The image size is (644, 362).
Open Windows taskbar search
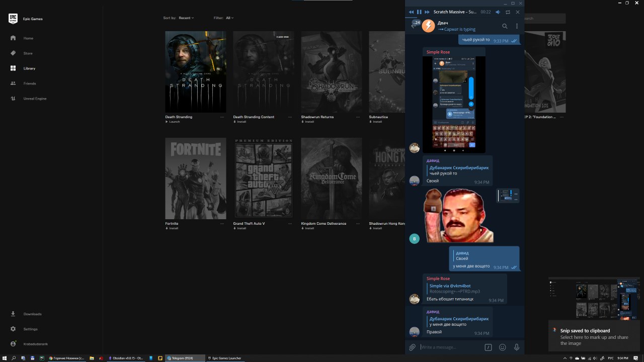pos(14,358)
